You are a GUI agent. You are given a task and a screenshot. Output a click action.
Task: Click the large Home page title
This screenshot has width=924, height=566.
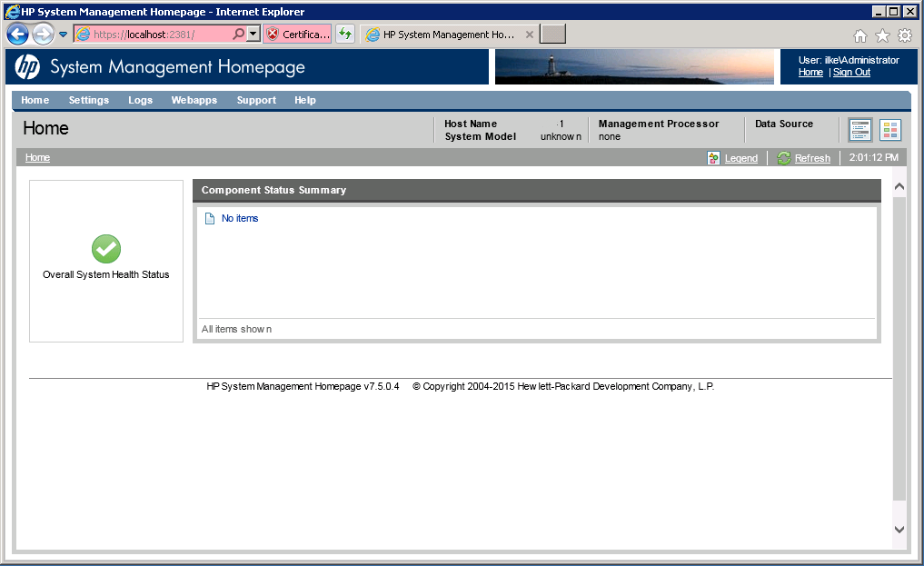tap(46, 128)
